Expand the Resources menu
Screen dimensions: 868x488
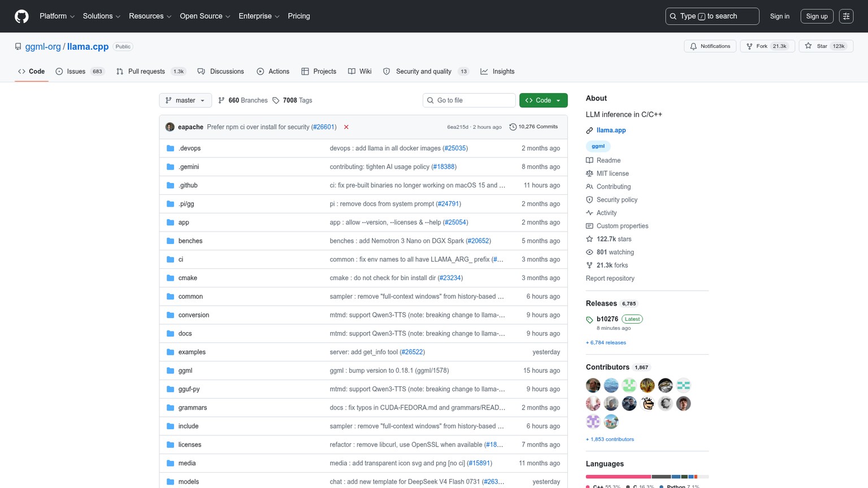click(150, 16)
